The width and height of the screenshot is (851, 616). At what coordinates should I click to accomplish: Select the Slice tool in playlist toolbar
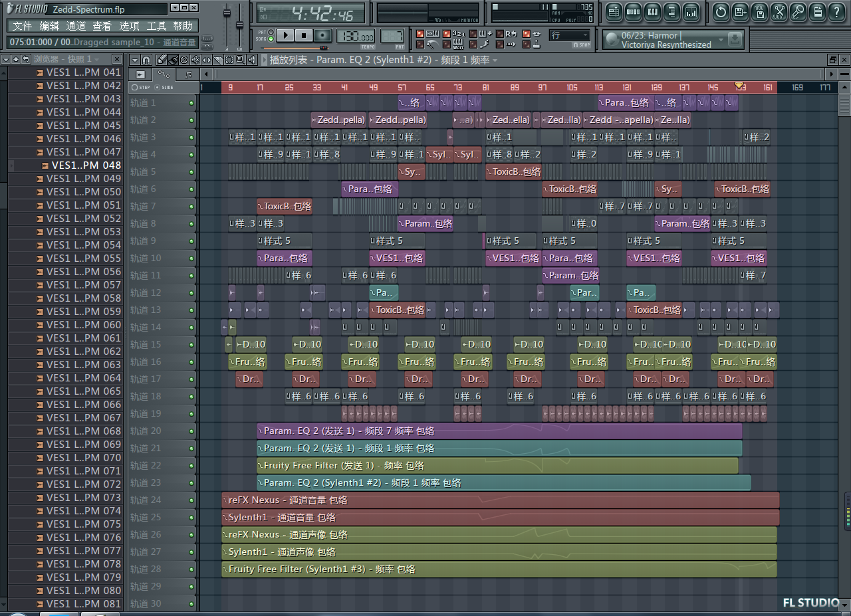[218, 60]
